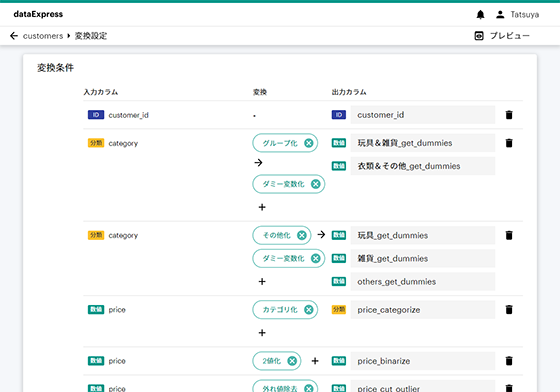Add transformation plus next to 2値化
The image size is (560, 392).
(x=315, y=361)
